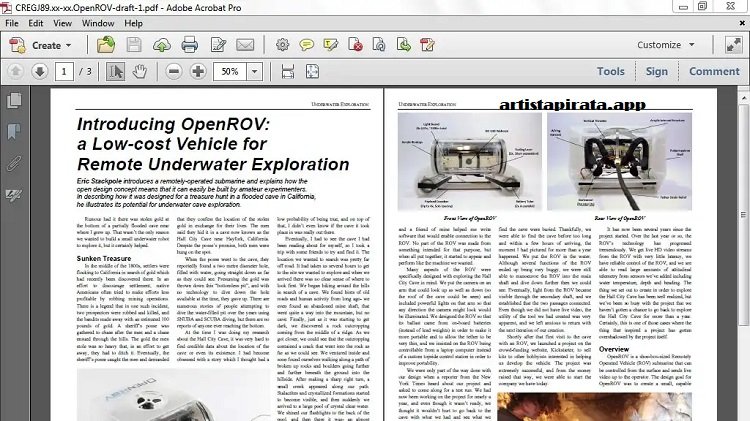Open the Window menu
The width and height of the screenshot is (750, 421).
coord(98,23)
